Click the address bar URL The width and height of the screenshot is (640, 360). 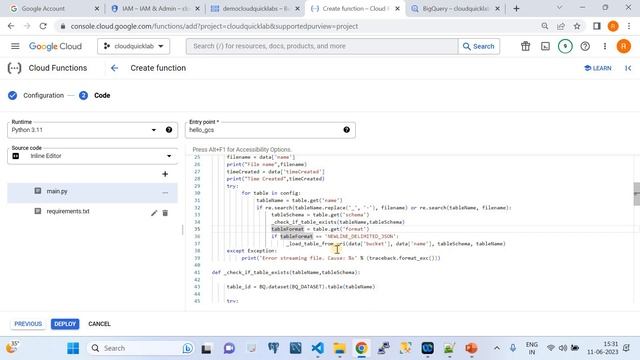(214, 26)
